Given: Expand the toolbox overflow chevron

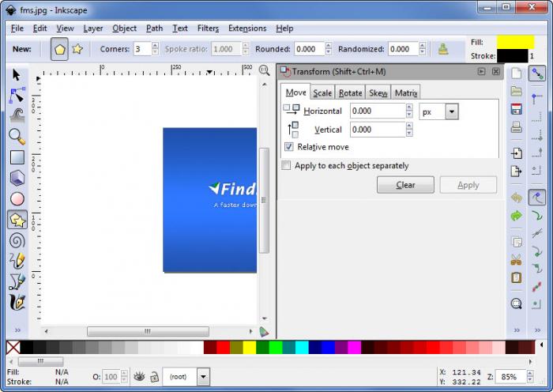Looking at the screenshot, I should pyautogui.click(x=17, y=330).
